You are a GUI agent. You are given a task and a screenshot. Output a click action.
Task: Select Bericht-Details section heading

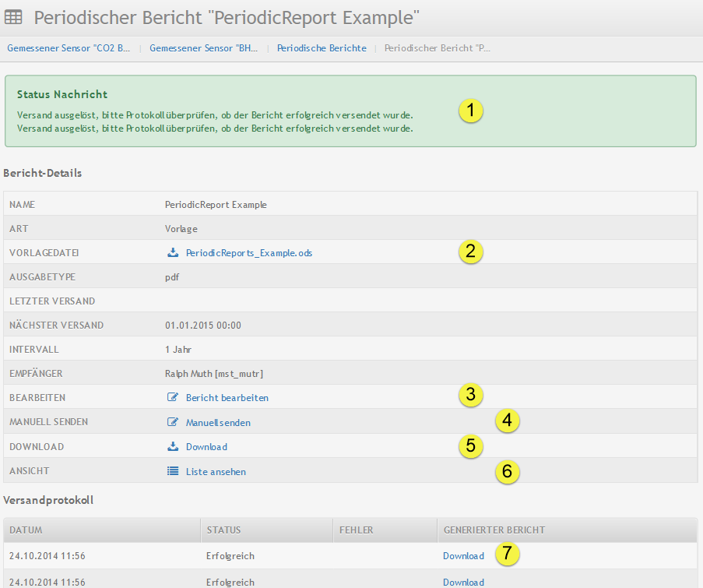[x=42, y=173]
